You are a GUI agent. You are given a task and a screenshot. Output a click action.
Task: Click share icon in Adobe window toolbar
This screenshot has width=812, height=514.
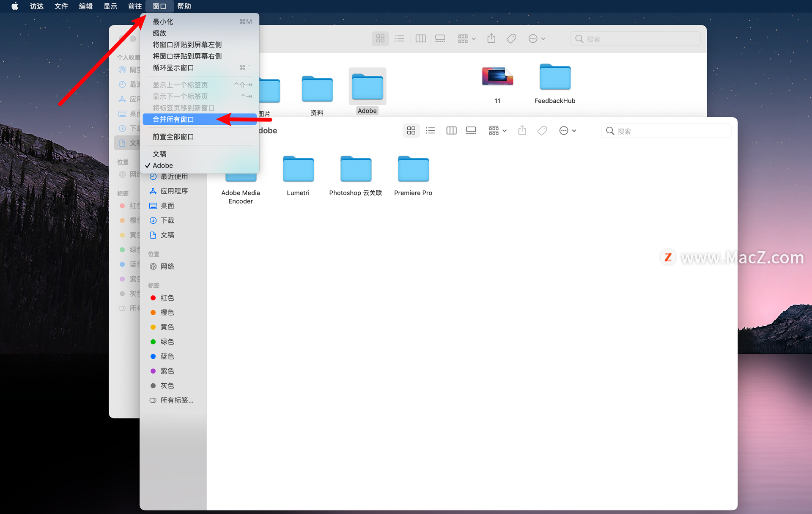tap(522, 130)
